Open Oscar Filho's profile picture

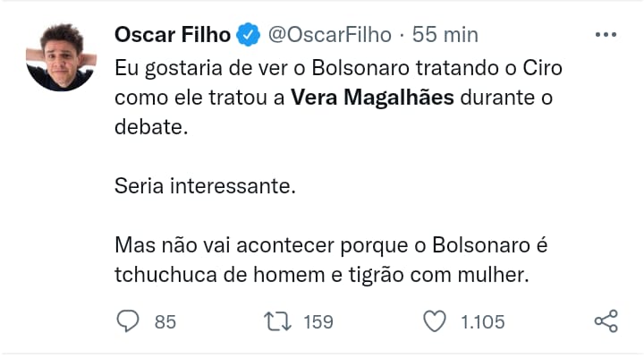coord(61,56)
